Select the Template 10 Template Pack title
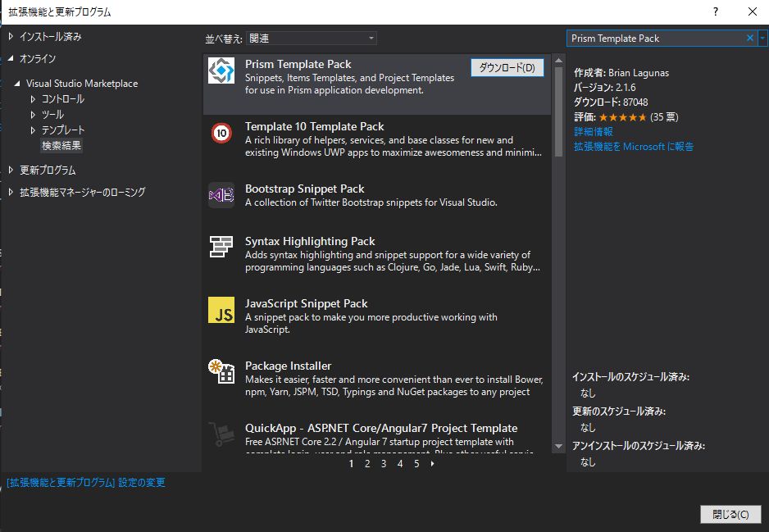The width and height of the screenshot is (769, 532). pos(314,126)
